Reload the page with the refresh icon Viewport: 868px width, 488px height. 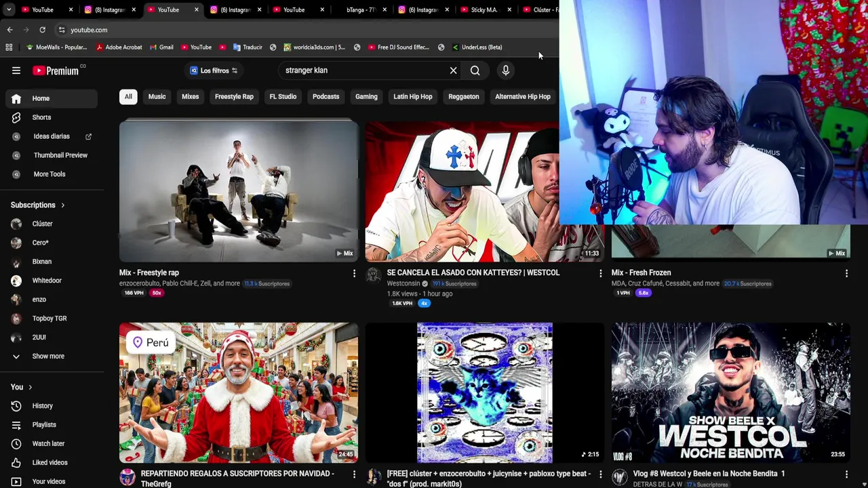pyautogui.click(x=42, y=30)
